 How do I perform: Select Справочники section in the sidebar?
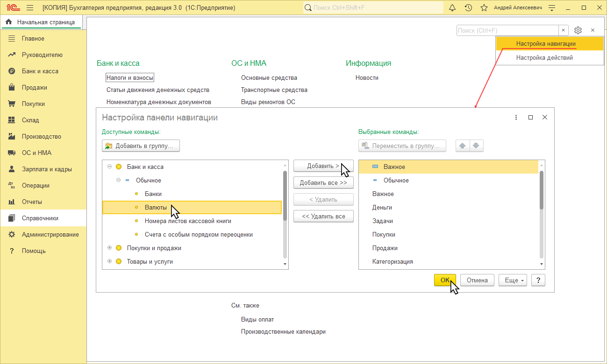(x=43, y=218)
